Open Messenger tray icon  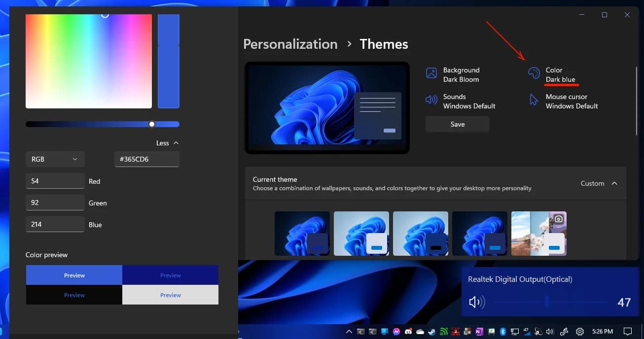coord(396,332)
